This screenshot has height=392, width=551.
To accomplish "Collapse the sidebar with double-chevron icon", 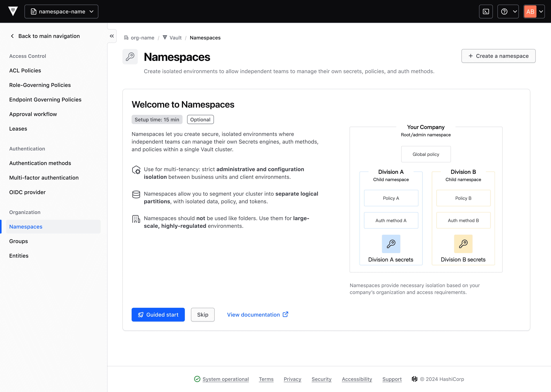I will coord(112,36).
